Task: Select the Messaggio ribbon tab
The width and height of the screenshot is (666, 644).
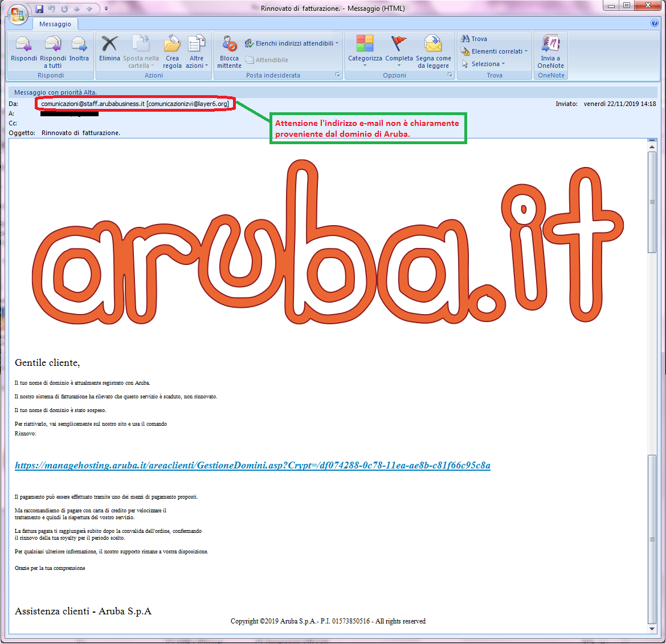Action: click(x=55, y=24)
